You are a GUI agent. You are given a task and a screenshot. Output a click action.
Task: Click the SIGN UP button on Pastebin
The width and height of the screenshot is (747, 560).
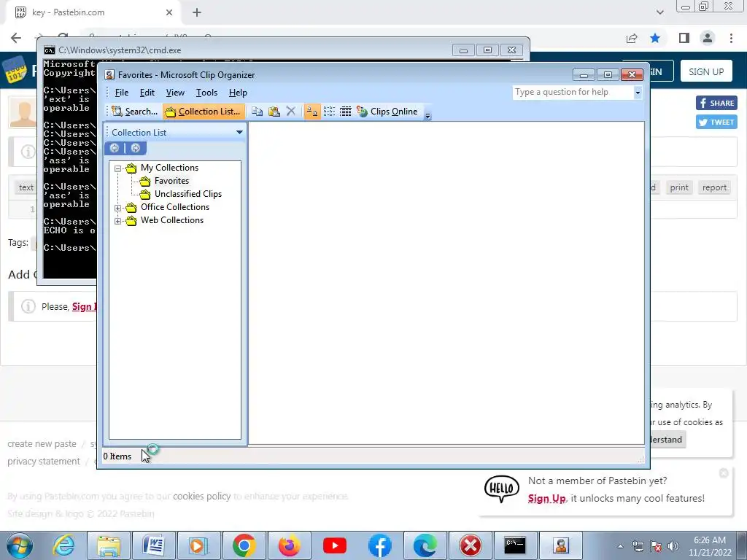pyautogui.click(x=706, y=71)
